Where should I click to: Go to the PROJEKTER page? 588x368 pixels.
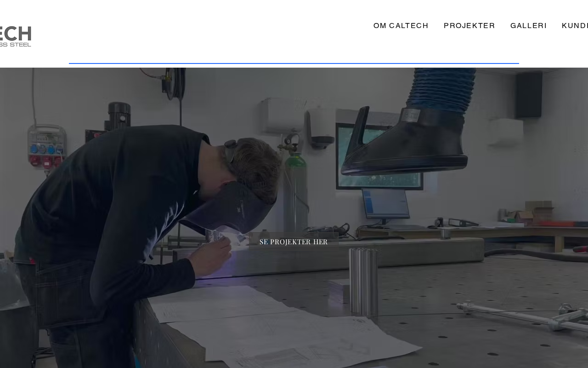[469, 26]
